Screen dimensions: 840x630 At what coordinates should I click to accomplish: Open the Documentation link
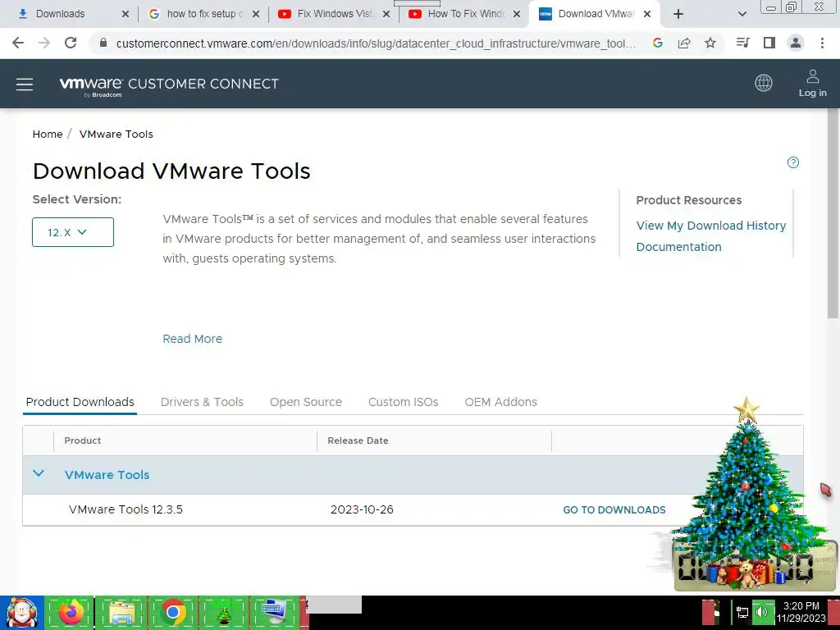point(678,247)
